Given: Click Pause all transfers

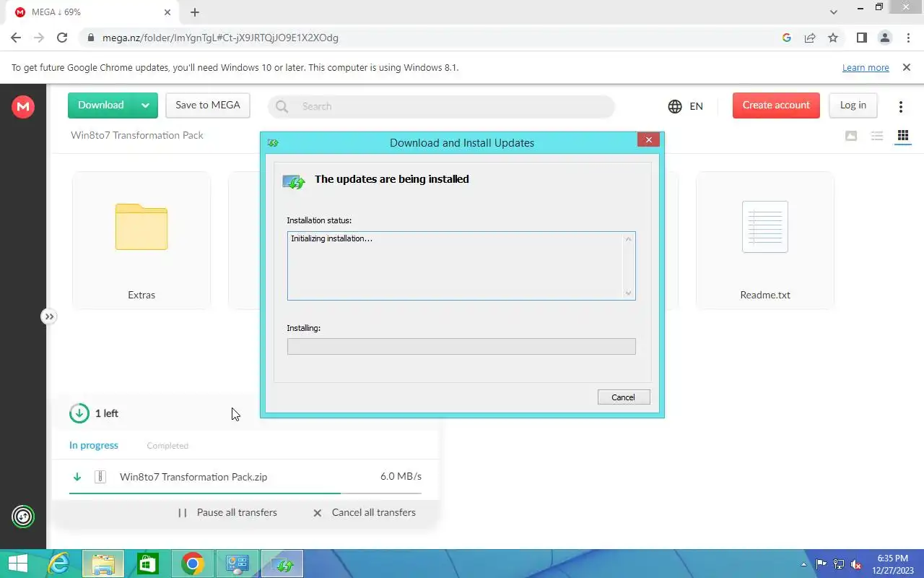Looking at the screenshot, I should tap(228, 512).
